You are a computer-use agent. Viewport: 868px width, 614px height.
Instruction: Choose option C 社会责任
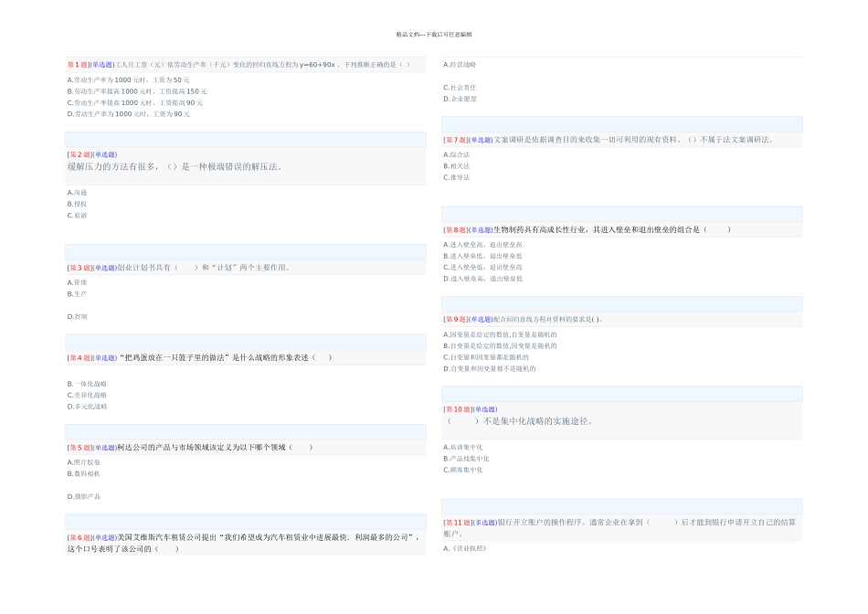(460, 88)
